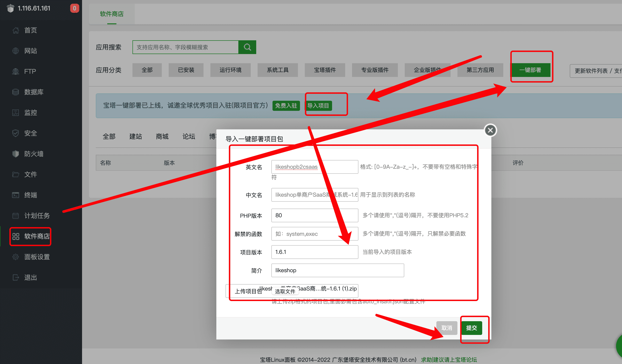Viewport: 622px width, 364px height.
Task: Select the 系统工具 category
Action: click(x=278, y=70)
